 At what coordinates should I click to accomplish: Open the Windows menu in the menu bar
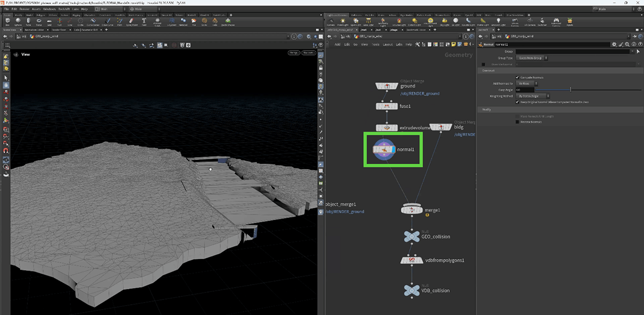click(49, 9)
